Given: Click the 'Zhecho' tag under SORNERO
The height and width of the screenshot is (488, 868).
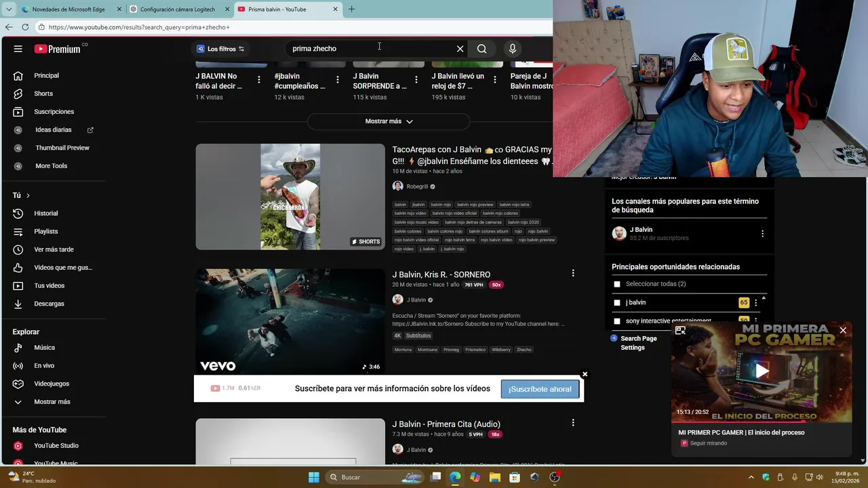Looking at the screenshot, I should click(x=524, y=350).
